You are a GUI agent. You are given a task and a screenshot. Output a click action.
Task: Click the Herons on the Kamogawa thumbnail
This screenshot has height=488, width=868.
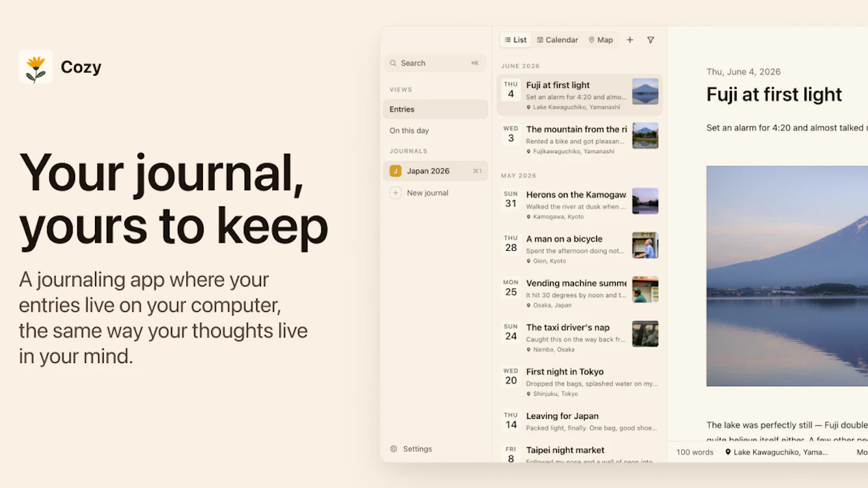pos(645,201)
